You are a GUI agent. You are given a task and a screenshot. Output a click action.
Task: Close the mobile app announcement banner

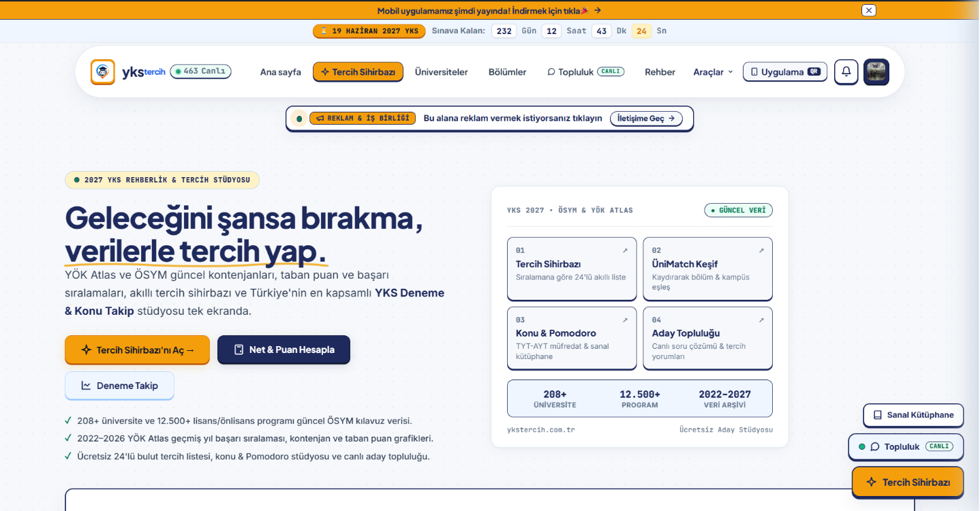[868, 10]
